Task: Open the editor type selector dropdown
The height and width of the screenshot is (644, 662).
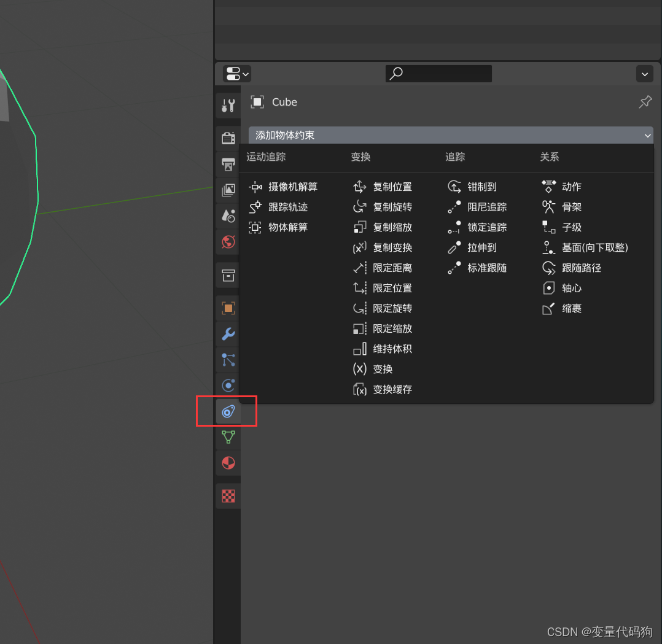Action: tap(236, 74)
